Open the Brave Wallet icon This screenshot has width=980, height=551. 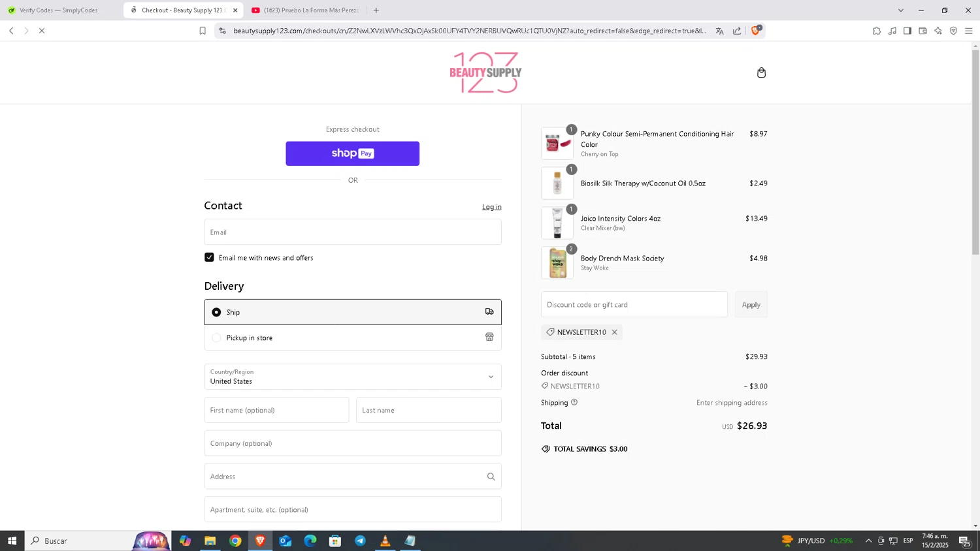pyautogui.click(x=923, y=31)
